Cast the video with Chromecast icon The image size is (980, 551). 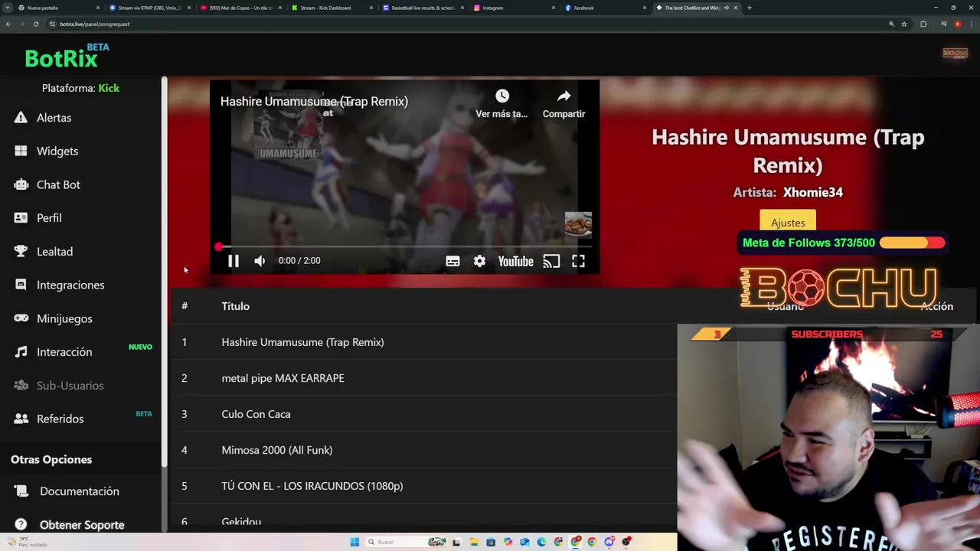tap(551, 261)
